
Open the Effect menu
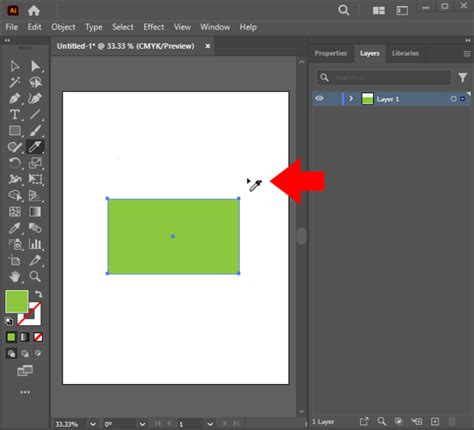pos(154,27)
